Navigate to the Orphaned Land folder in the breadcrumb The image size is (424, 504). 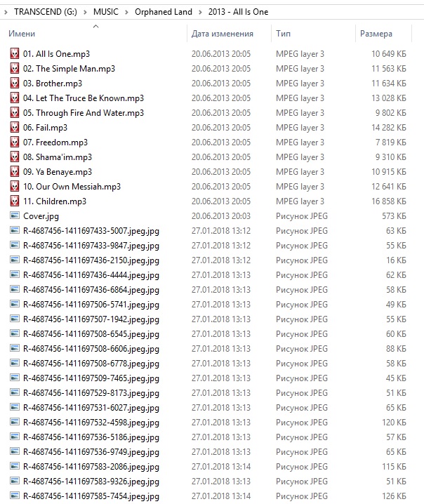162,13
